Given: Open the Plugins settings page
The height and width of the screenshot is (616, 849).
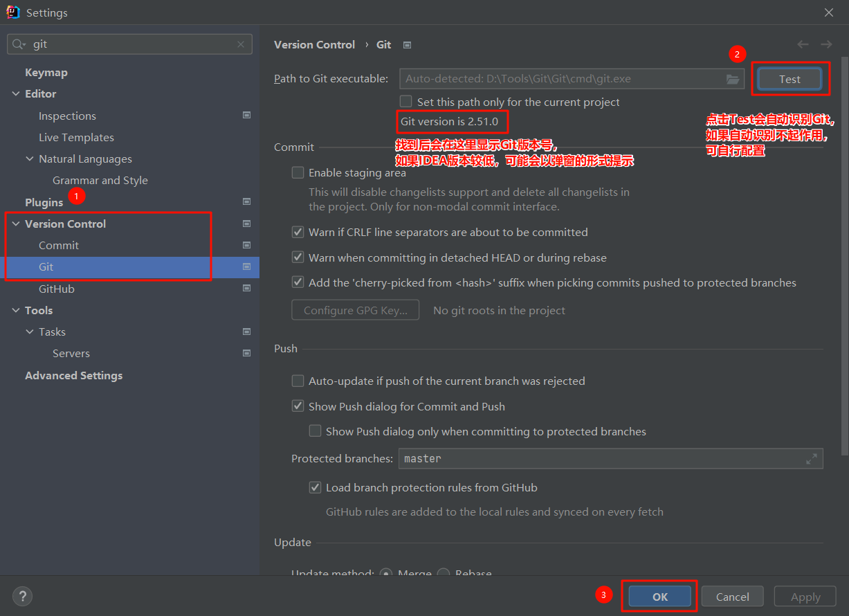Looking at the screenshot, I should 44,202.
